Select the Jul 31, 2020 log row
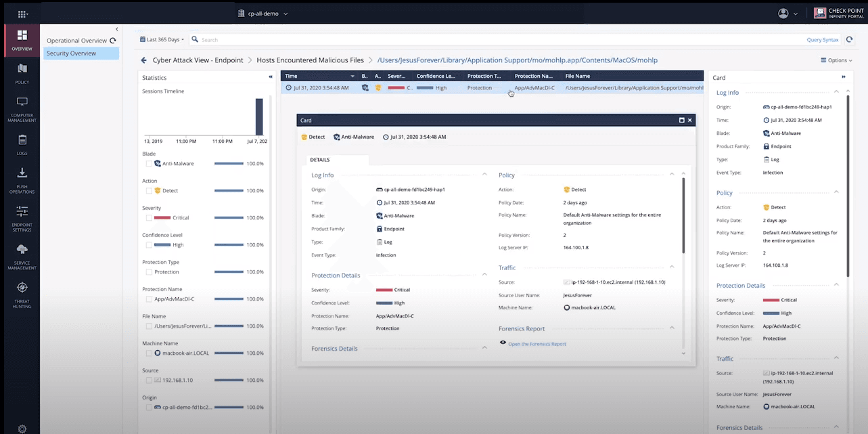This screenshot has height=434, width=868. click(492, 88)
